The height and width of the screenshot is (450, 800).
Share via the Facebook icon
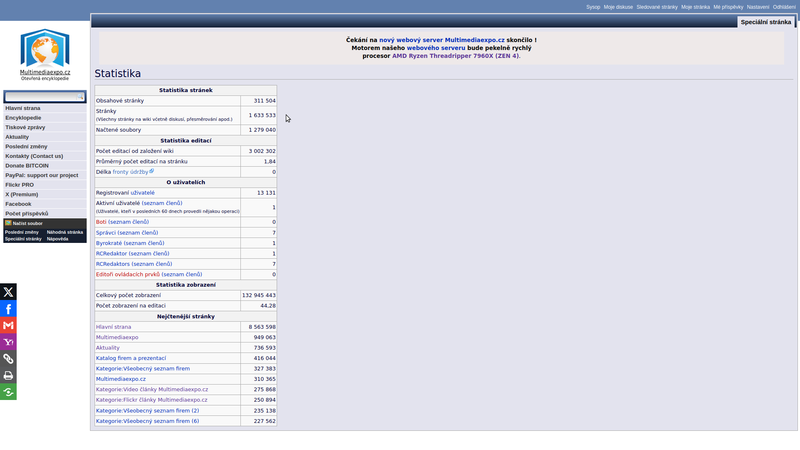[8, 309]
